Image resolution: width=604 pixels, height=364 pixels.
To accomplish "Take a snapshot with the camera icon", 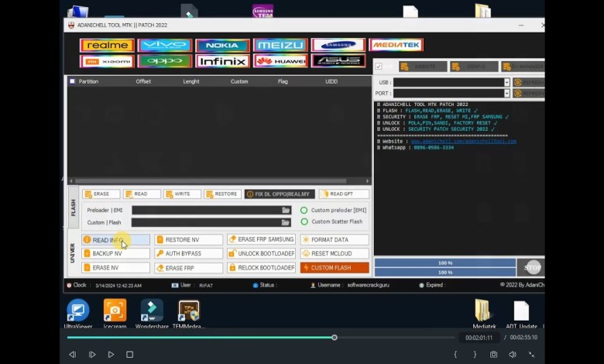I will click(x=493, y=355).
